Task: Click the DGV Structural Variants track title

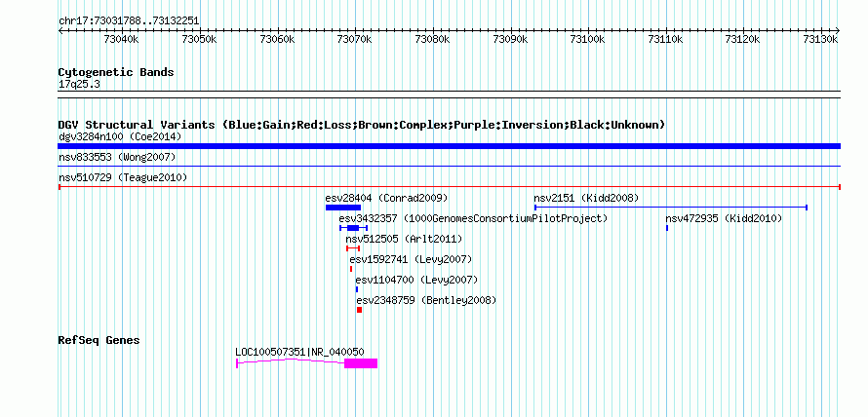Action: (x=362, y=125)
